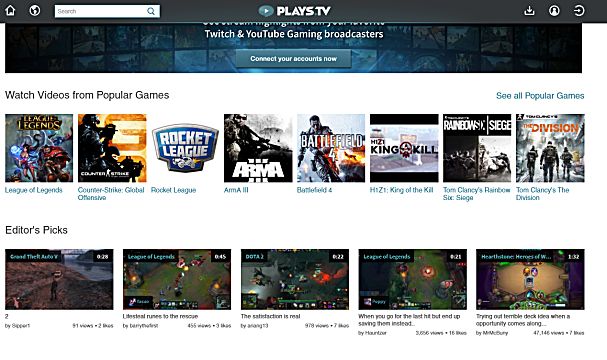
Task: Click Connect your accounts now button
Action: point(293,58)
